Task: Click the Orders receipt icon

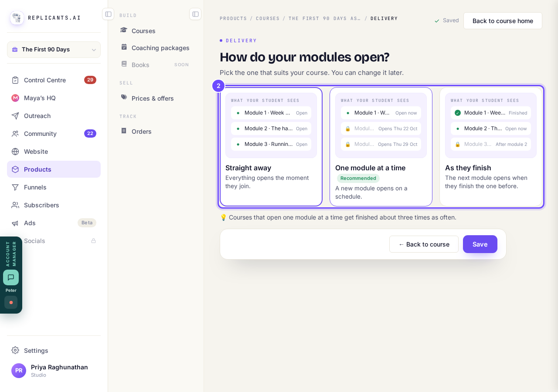Action: 124,131
